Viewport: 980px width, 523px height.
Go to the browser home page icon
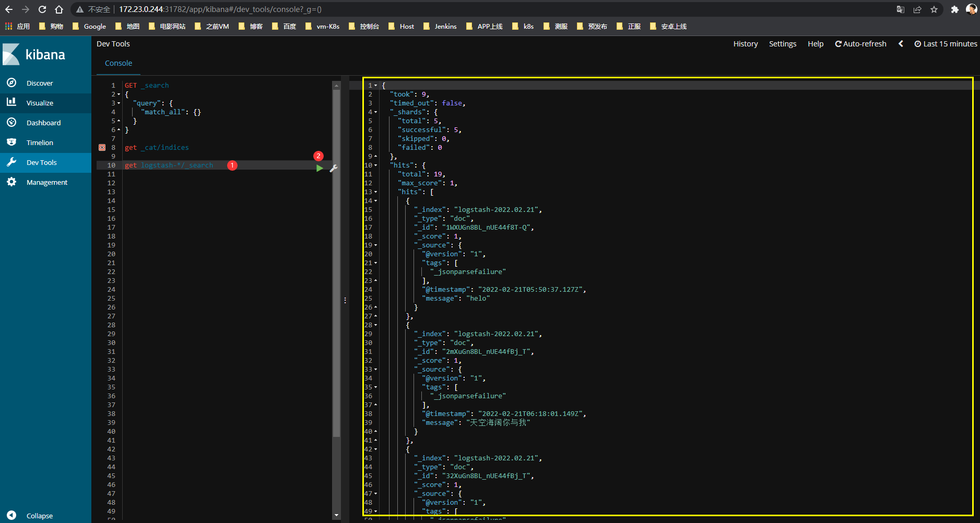(x=59, y=9)
